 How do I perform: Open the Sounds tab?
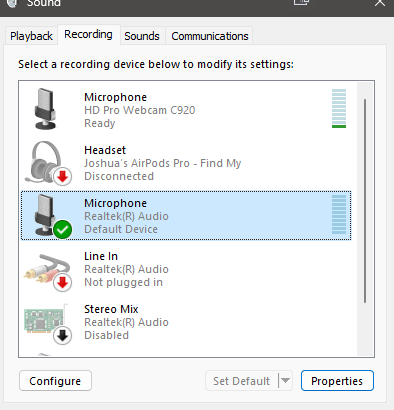click(x=142, y=36)
